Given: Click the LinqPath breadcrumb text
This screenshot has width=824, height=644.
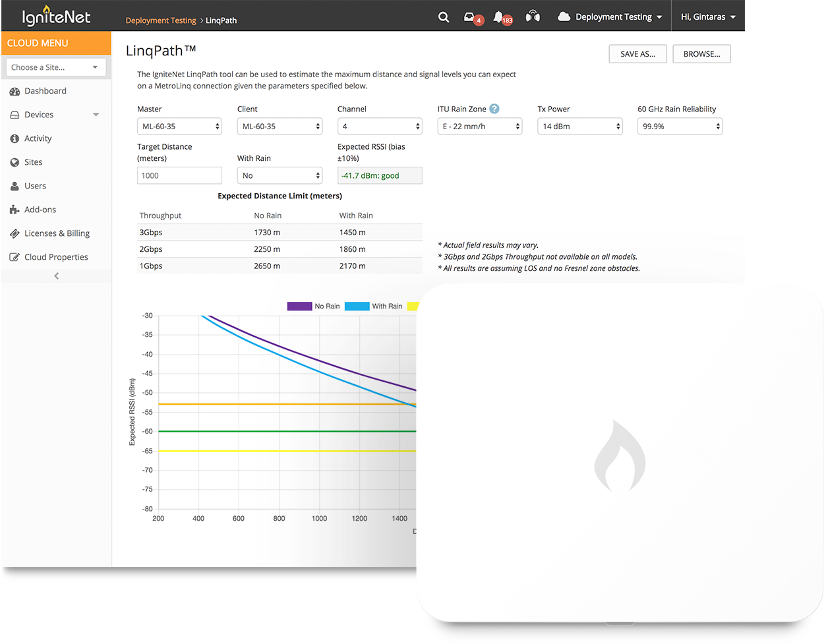Looking at the screenshot, I should point(221,20).
